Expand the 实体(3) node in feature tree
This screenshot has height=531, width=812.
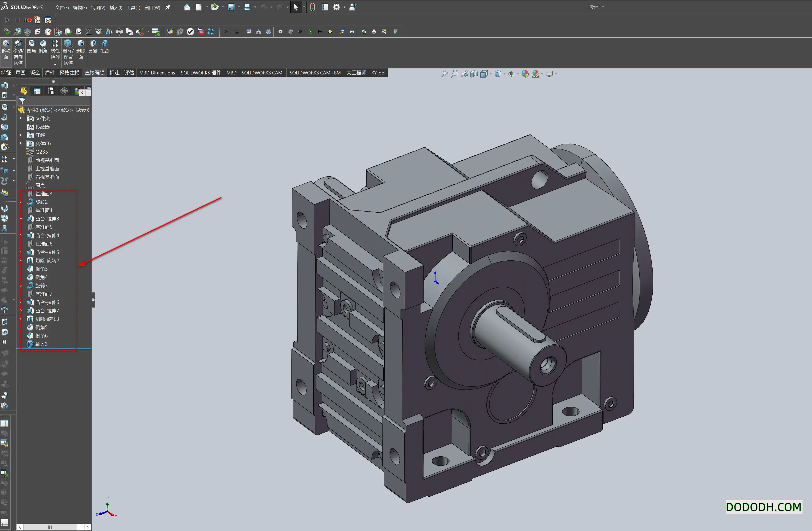21,143
